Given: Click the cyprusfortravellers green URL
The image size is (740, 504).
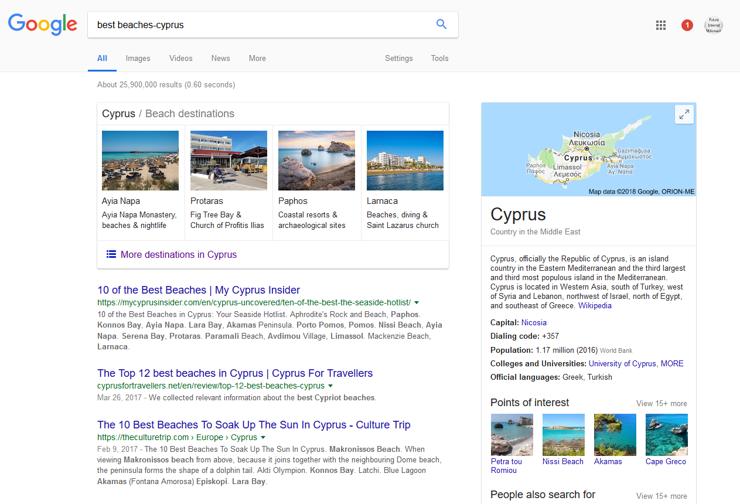Looking at the screenshot, I should pyautogui.click(x=211, y=386).
